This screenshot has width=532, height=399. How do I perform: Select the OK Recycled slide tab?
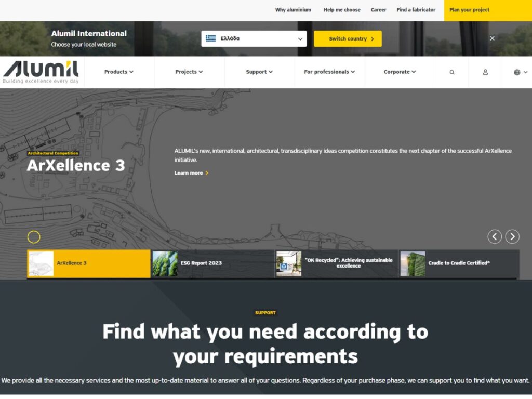pos(336,263)
